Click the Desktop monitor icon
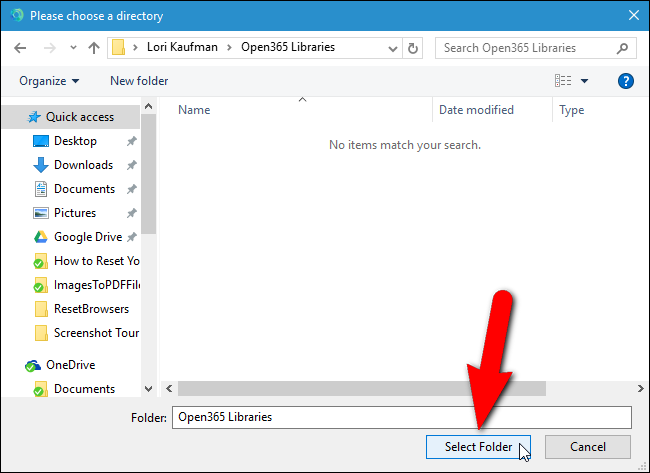The height and width of the screenshot is (473, 650). (x=41, y=141)
